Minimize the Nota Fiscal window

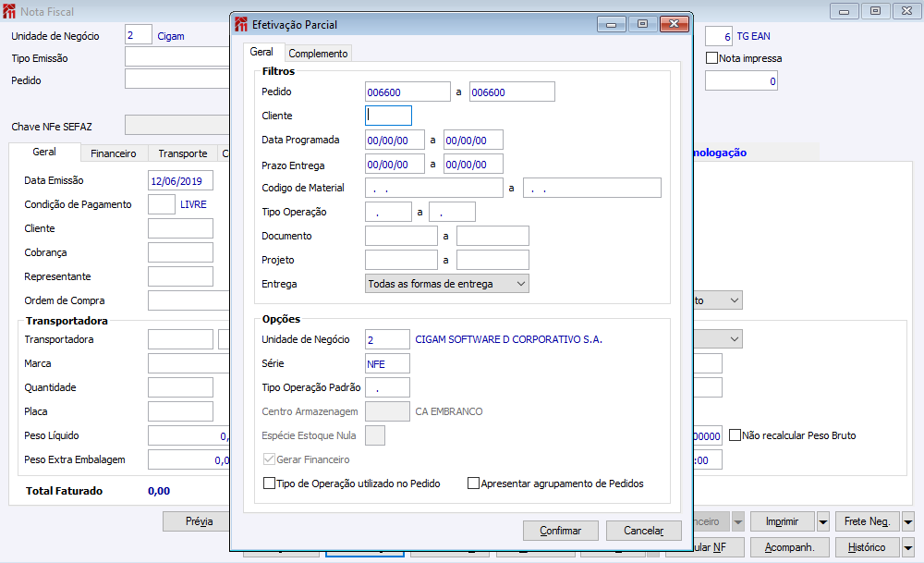844,10
